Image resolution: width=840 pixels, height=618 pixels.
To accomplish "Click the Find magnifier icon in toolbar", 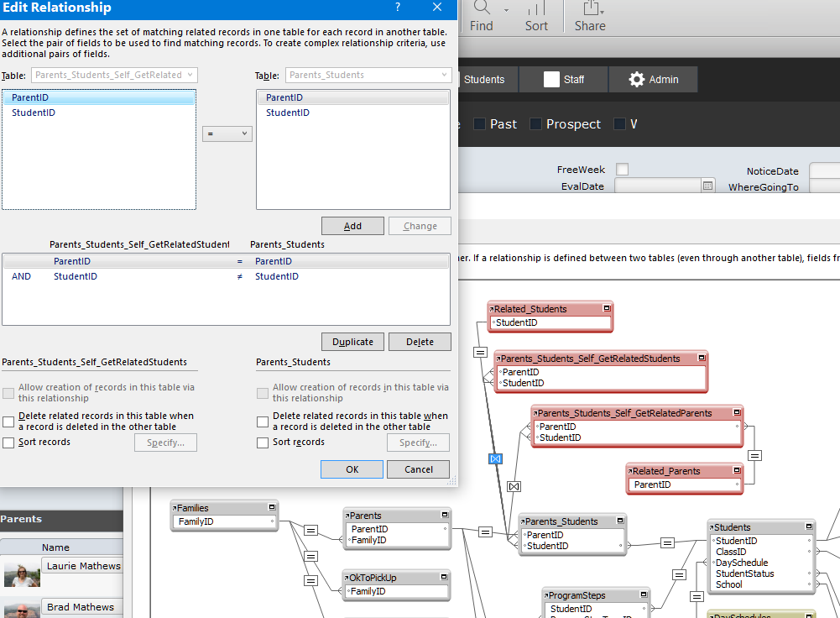I will point(482,7).
